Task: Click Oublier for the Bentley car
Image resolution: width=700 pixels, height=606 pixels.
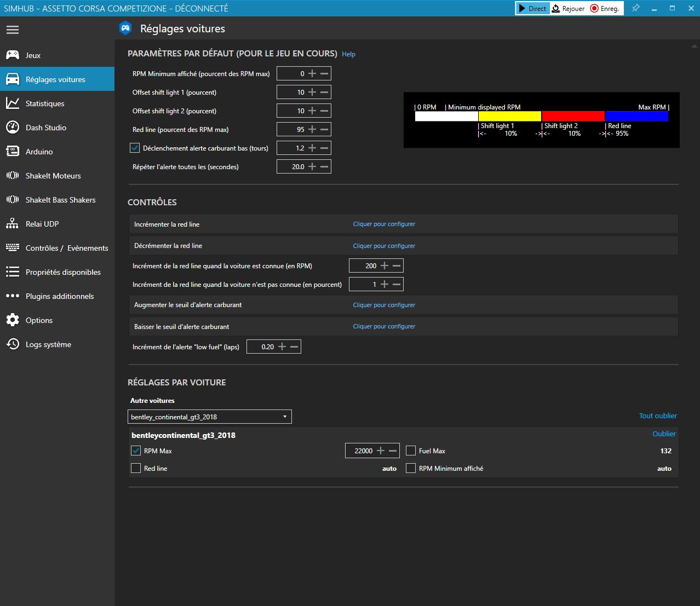Action: 664,434
